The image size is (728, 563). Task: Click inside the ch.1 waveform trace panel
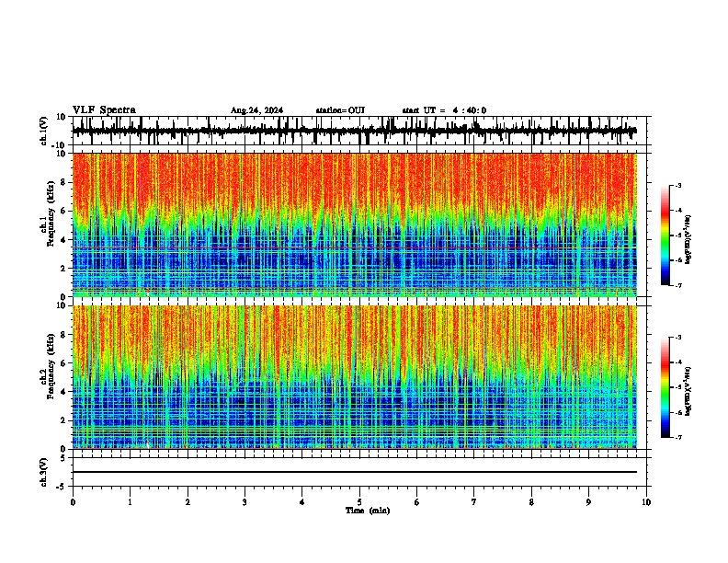point(359,131)
